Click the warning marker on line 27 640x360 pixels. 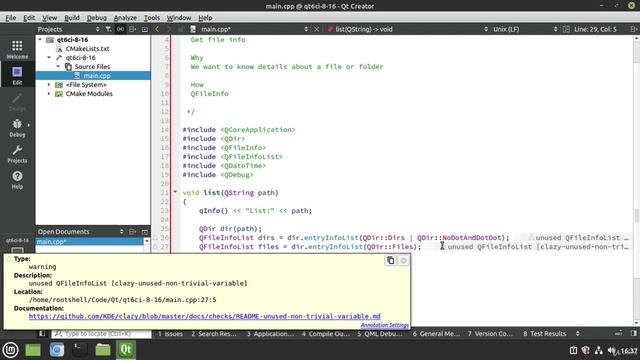click(155, 247)
